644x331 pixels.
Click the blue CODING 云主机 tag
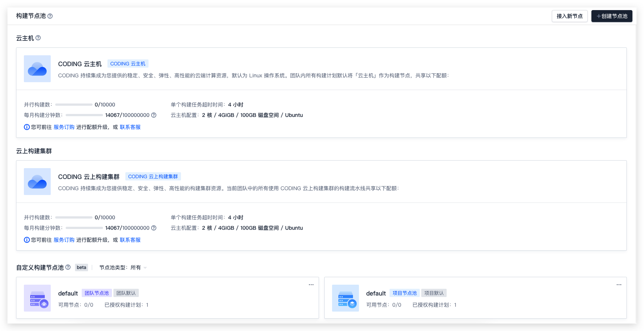click(x=128, y=64)
